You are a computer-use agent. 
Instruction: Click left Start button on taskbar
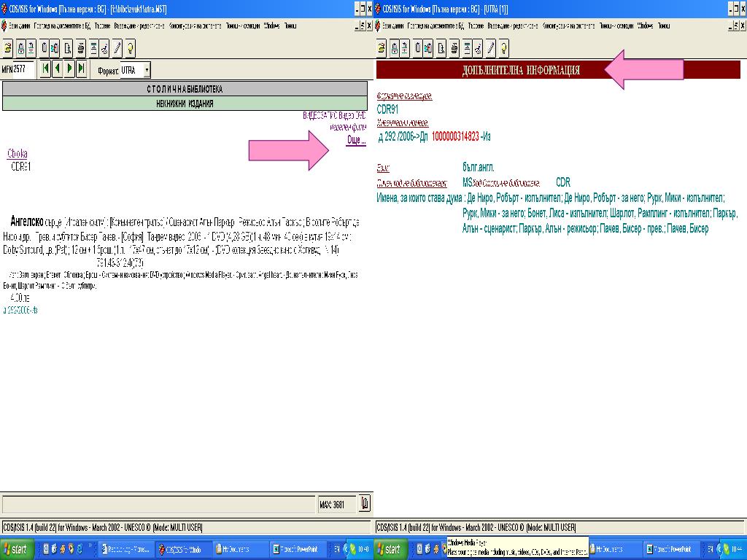(18, 550)
